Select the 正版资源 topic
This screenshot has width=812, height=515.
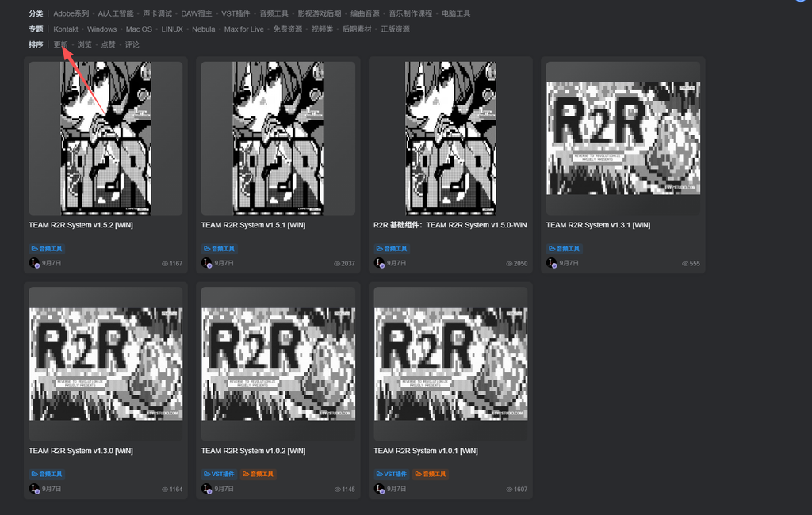click(x=395, y=29)
